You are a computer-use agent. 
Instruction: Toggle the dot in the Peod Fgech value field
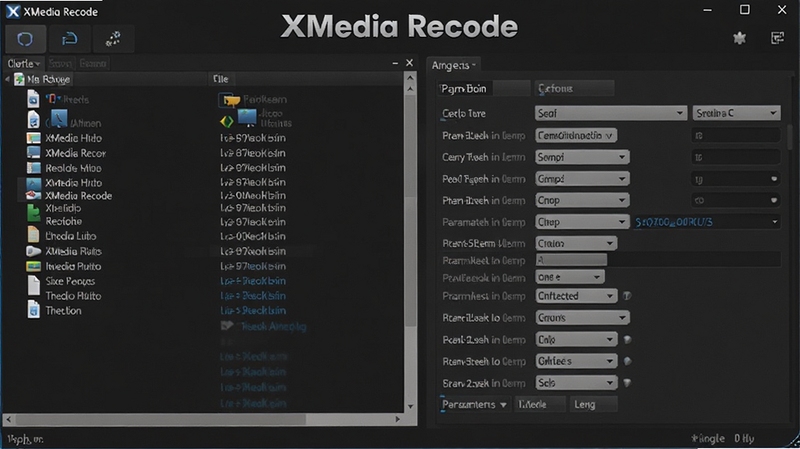774,179
